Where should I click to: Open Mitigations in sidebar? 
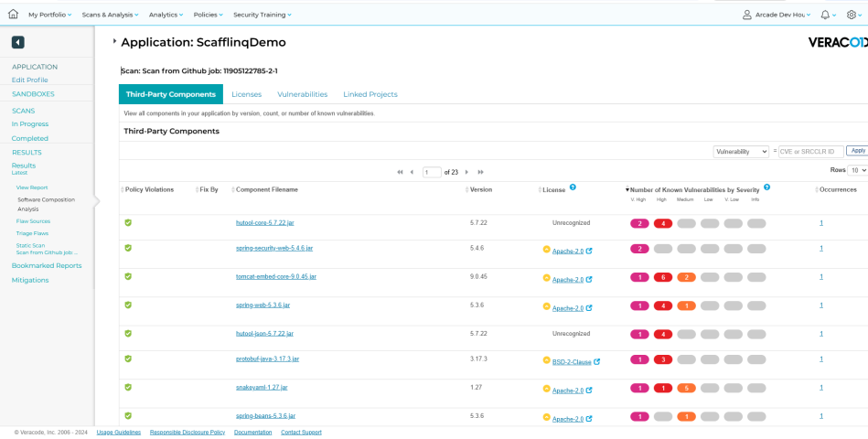[30, 280]
